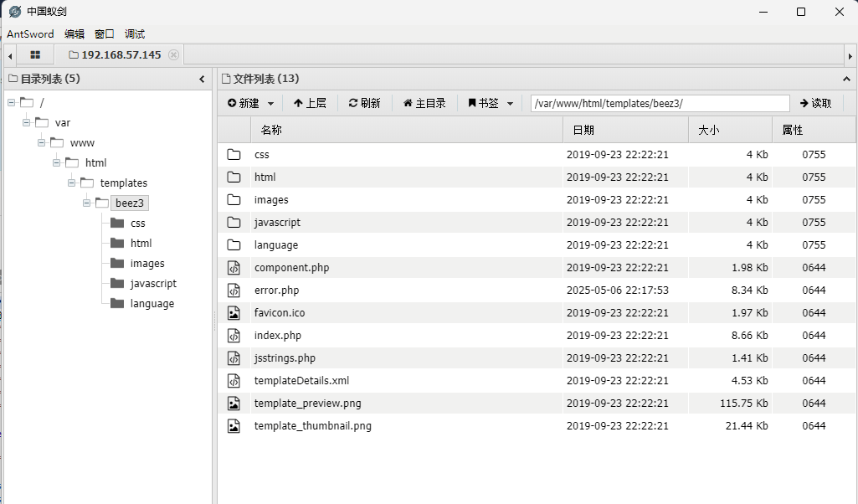Click error.php code file icon
Screen dimensions: 858x504
(234, 290)
